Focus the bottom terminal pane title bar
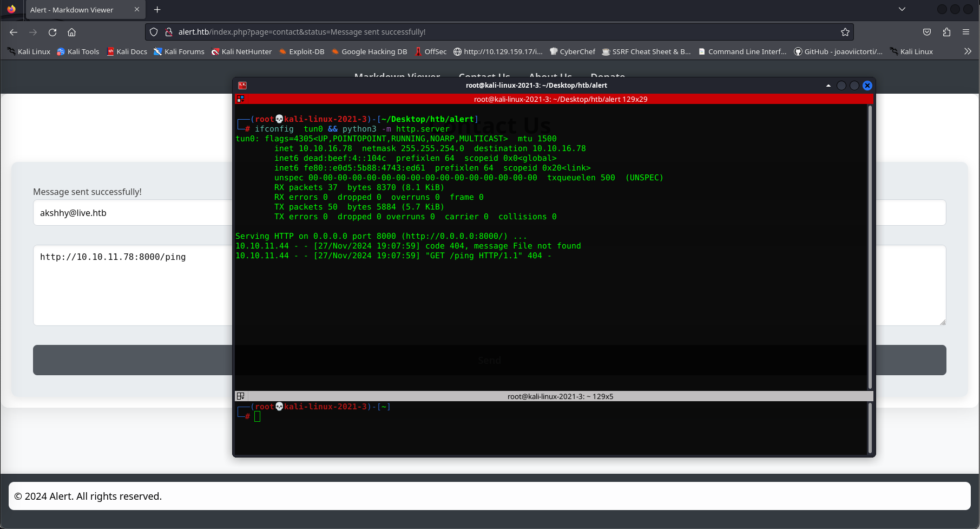Image resolution: width=980 pixels, height=529 pixels. pos(560,396)
